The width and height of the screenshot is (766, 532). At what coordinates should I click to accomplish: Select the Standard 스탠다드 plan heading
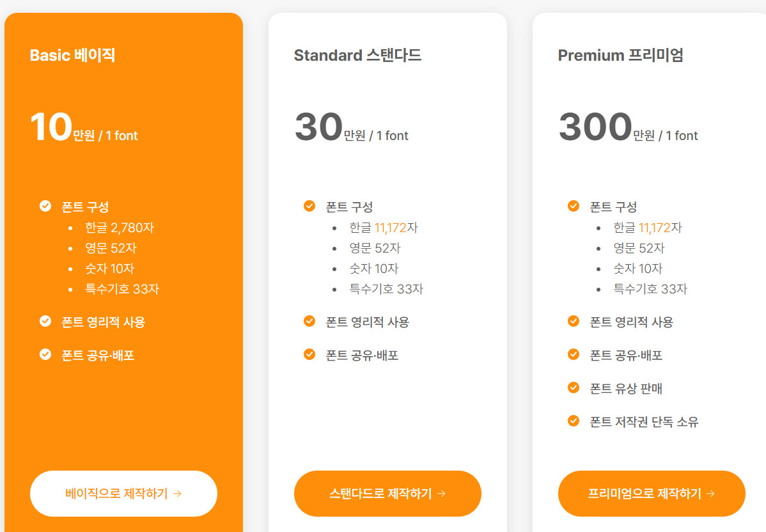click(x=357, y=55)
